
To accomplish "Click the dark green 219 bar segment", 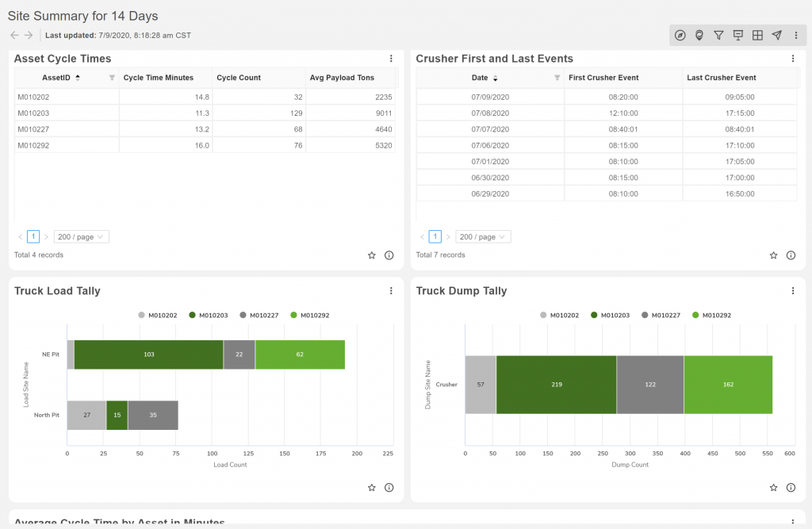I will point(556,384).
